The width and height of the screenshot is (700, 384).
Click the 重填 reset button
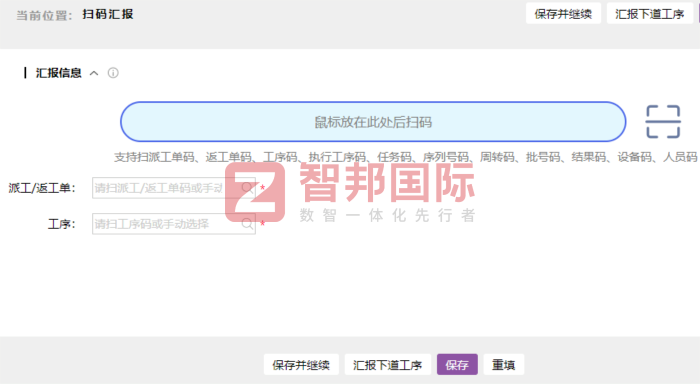pos(504,365)
